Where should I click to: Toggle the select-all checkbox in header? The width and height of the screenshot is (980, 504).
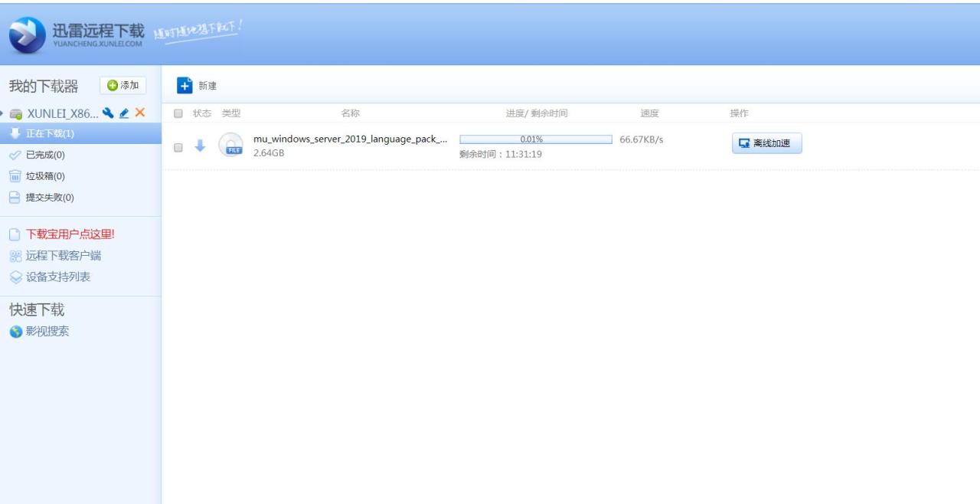point(178,114)
